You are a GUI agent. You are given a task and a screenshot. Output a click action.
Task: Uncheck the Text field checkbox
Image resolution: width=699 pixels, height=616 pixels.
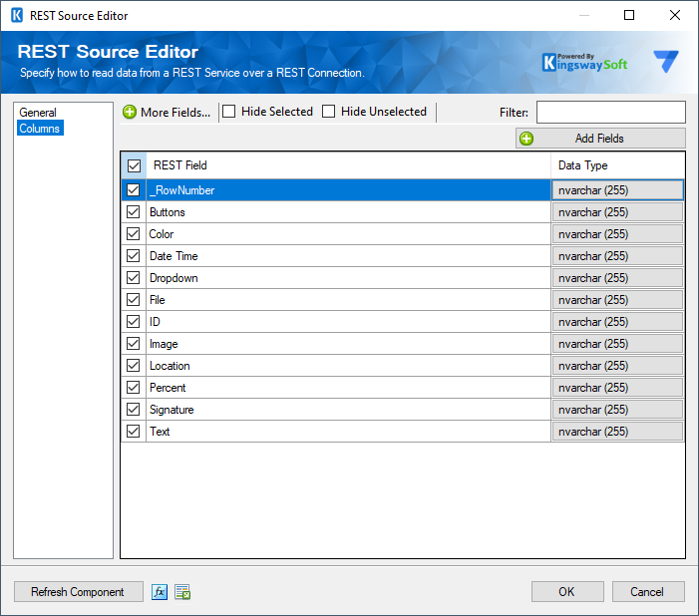coord(134,431)
